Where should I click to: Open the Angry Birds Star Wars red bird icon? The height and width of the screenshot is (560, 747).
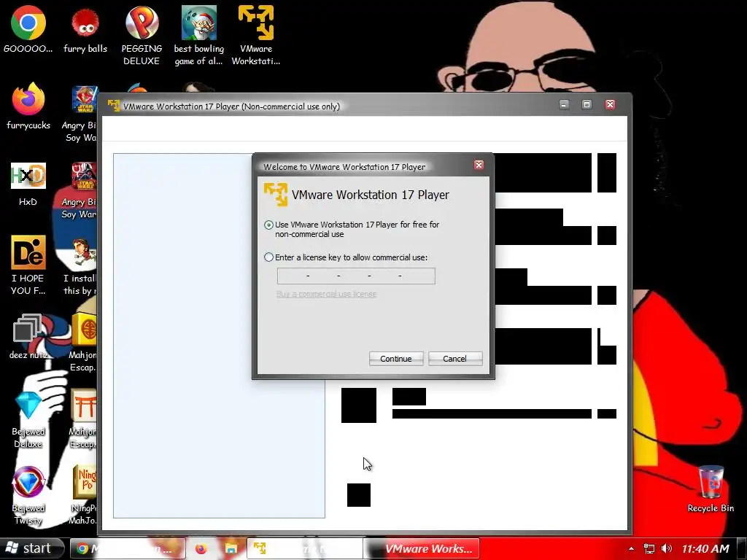coord(80,114)
